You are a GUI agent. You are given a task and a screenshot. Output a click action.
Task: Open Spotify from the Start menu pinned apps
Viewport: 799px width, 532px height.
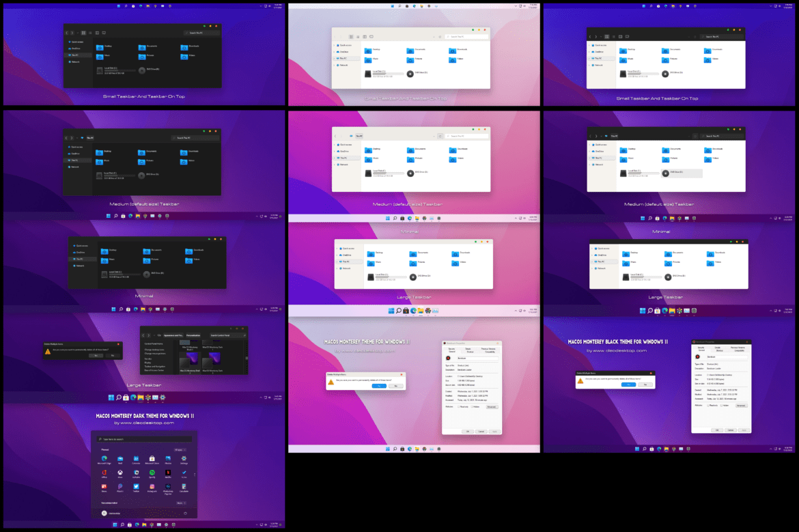(x=153, y=474)
